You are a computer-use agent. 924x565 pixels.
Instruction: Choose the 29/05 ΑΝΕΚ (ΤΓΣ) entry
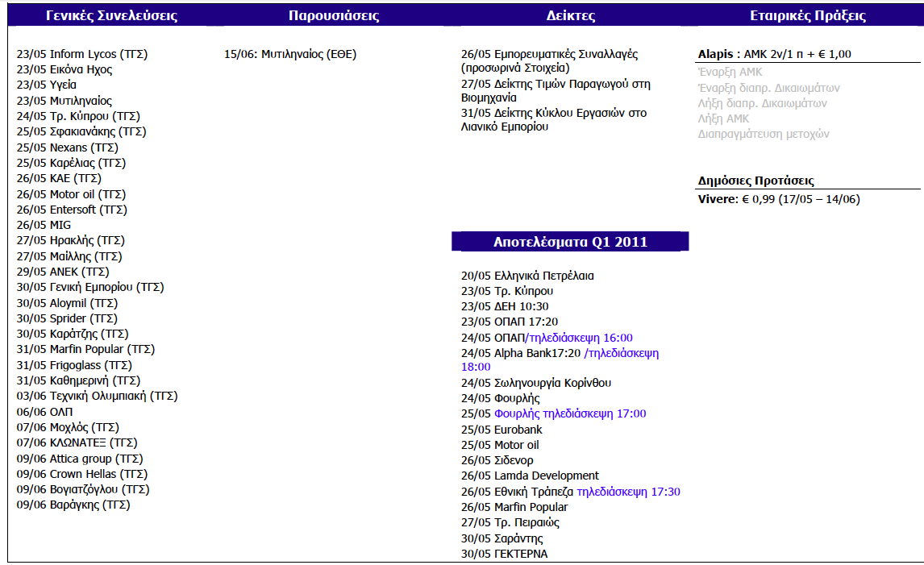point(63,272)
